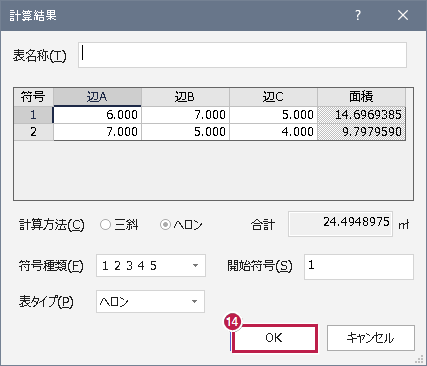
Task: Close the 計算結果 dialog
Action: pos(403,15)
